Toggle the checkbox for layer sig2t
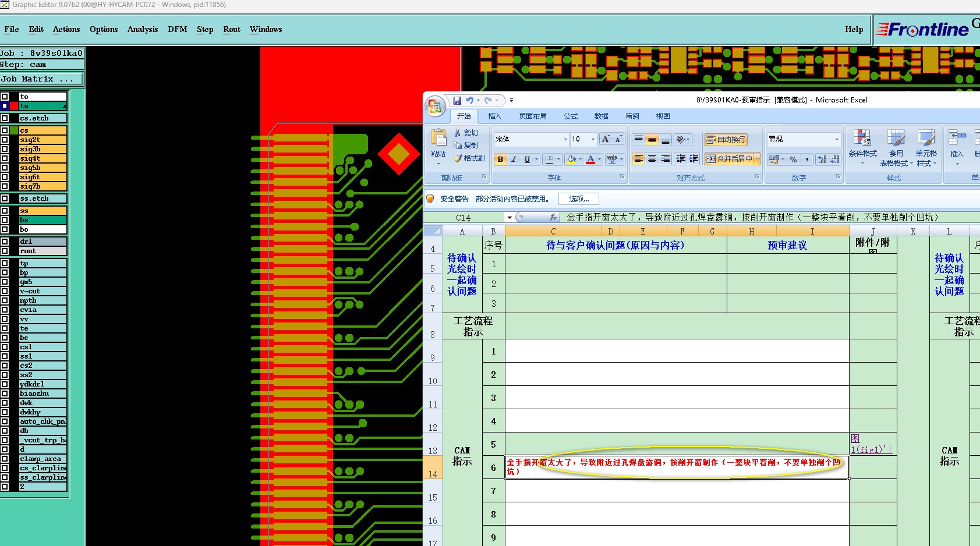980x546 pixels. click(x=5, y=140)
